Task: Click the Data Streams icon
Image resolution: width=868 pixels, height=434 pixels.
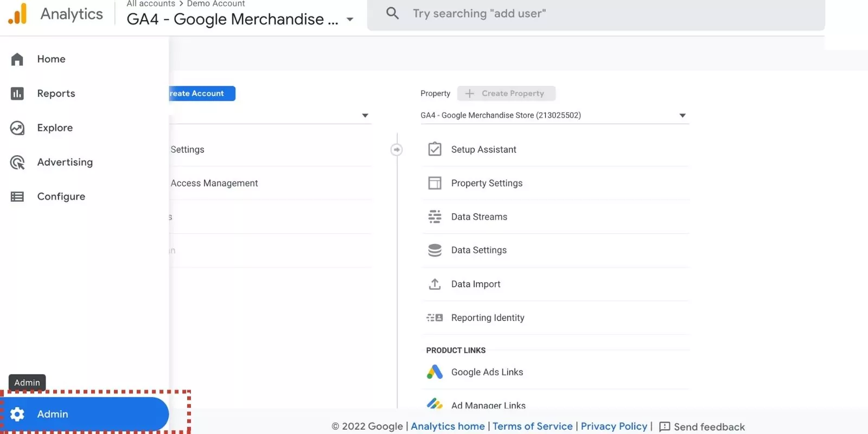Action: tap(435, 217)
